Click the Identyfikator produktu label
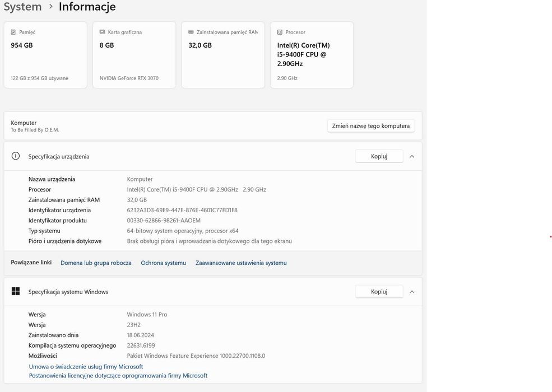This screenshot has height=392, width=552. tap(57, 221)
